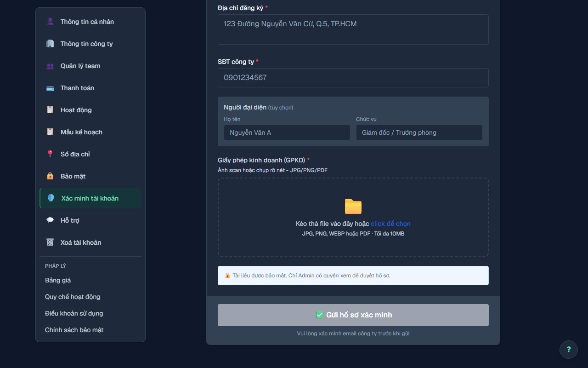Screen dimensions: 588x368
Task: Click the Chức vụ input field
Action: [x=419, y=132]
